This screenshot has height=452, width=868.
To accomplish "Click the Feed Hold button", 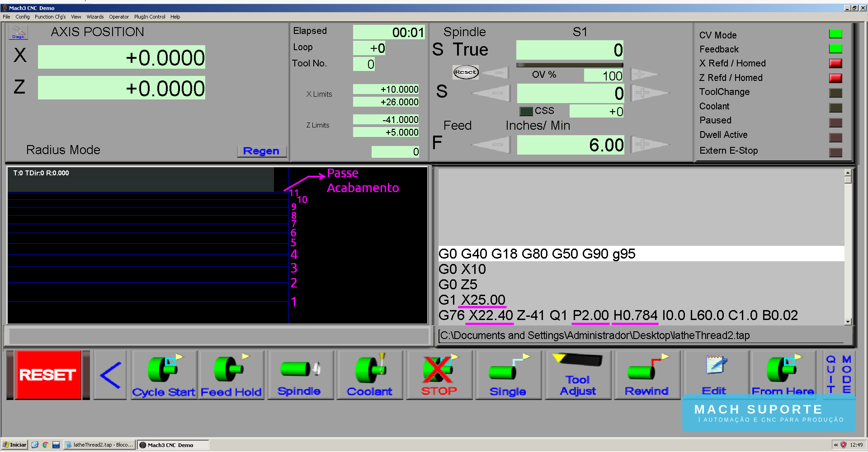I will [231, 375].
